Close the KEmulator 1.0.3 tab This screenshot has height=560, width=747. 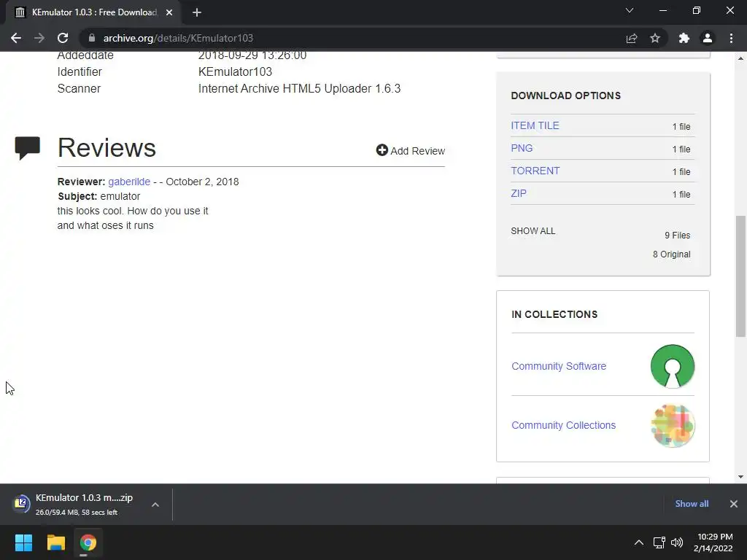point(169,12)
